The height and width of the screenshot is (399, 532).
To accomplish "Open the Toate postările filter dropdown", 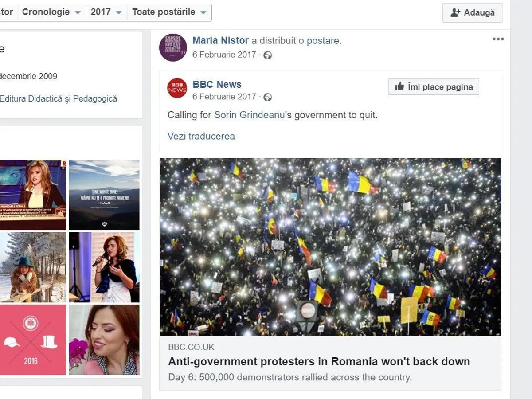I will pyautogui.click(x=169, y=12).
